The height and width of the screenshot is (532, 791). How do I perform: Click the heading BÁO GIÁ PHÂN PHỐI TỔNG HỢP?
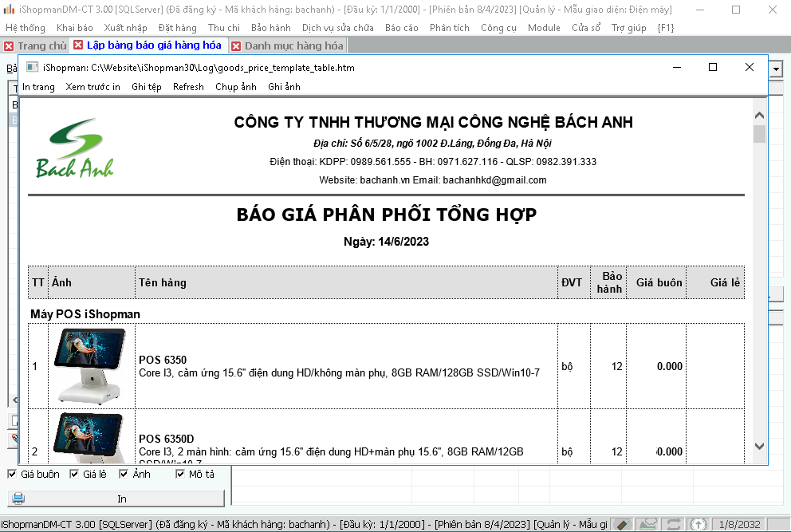point(387,215)
